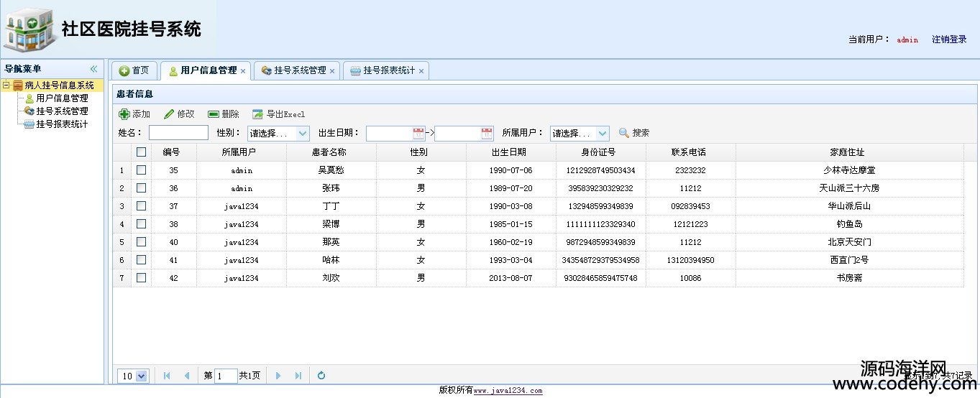Click the 修改 button label
The width and height of the screenshot is (980, 398).
pos(186,114)
